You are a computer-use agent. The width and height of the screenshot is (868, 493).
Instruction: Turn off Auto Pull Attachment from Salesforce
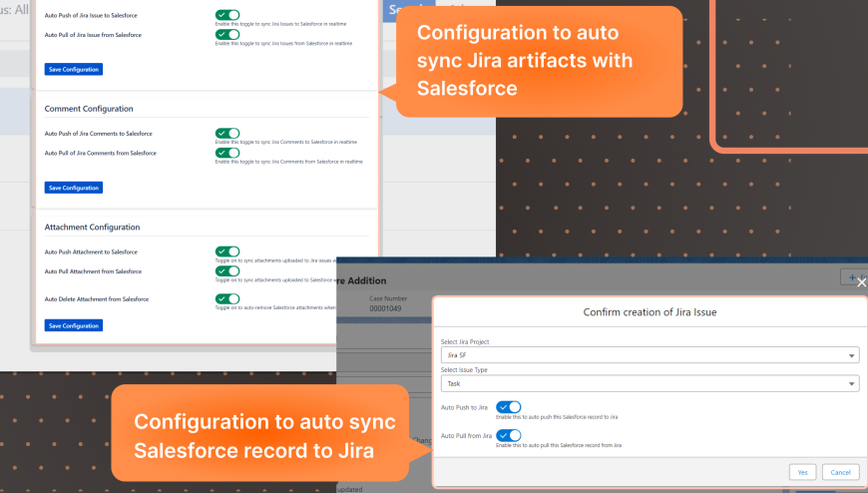click(x=227, y=270)
